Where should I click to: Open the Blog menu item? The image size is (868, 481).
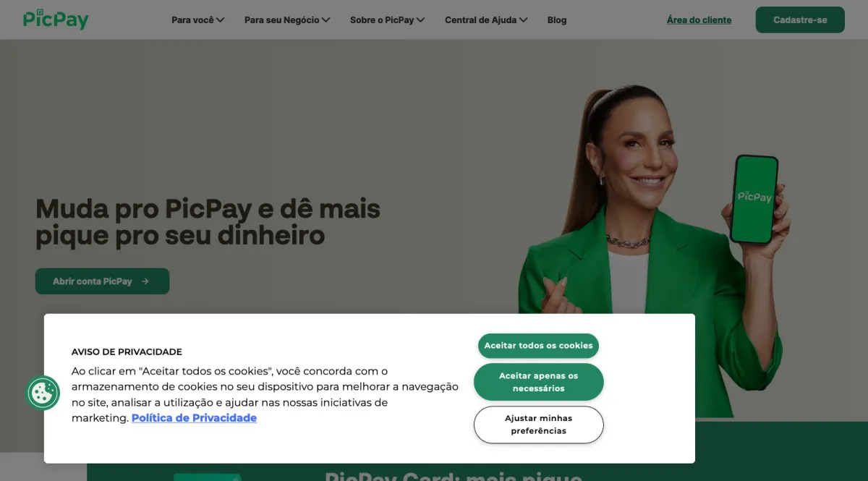click(x=557, y=20)
